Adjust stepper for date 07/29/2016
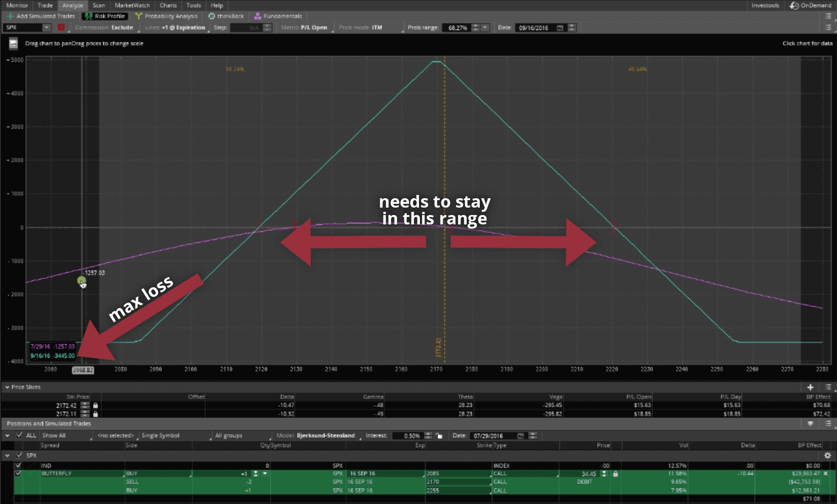837x504 pixels. click(x=533, y=435)
